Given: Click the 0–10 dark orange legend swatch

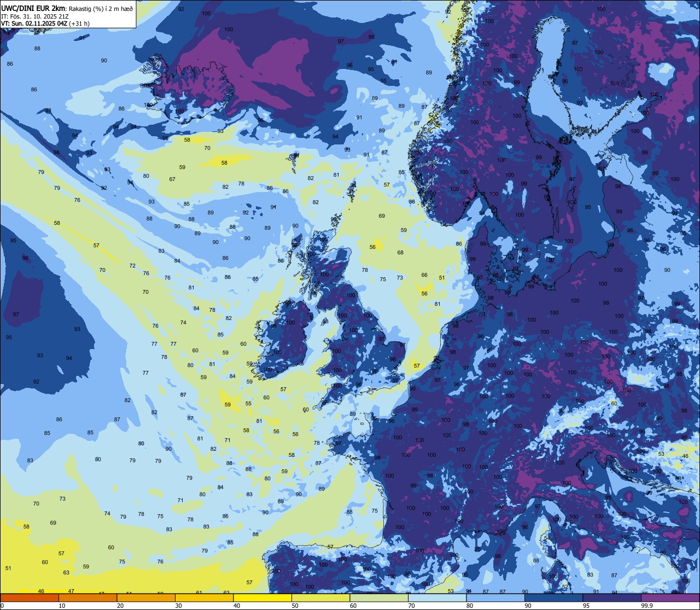Looking at the screenshot, I should pos(30,597).
